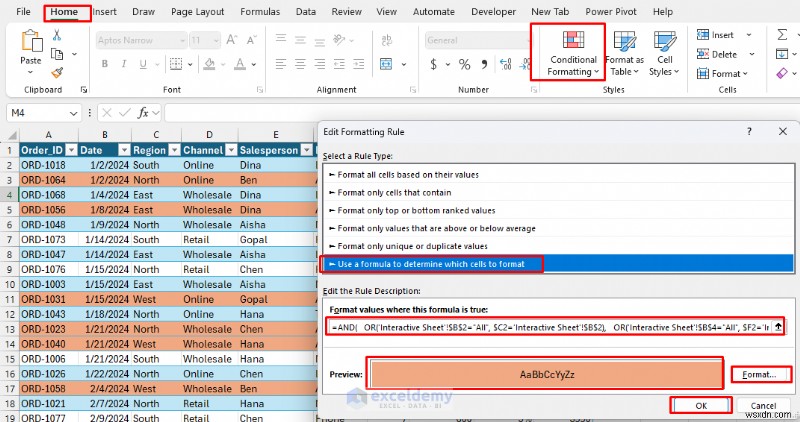Expand the Name Box dropdown

73,113
